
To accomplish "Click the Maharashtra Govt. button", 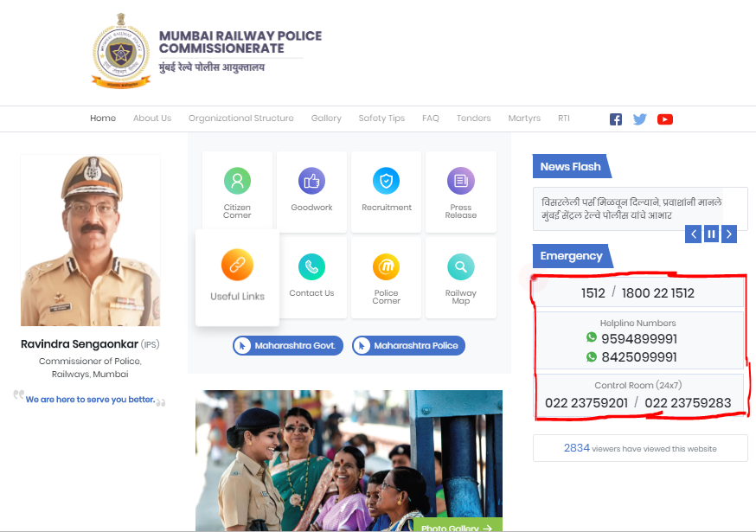I will 288,345.
